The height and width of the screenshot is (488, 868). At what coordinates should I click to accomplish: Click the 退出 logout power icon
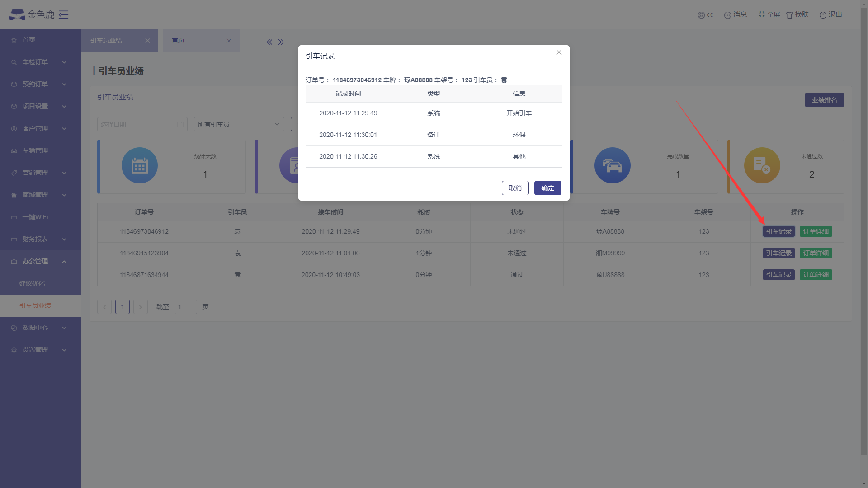[x=823, y=15]
